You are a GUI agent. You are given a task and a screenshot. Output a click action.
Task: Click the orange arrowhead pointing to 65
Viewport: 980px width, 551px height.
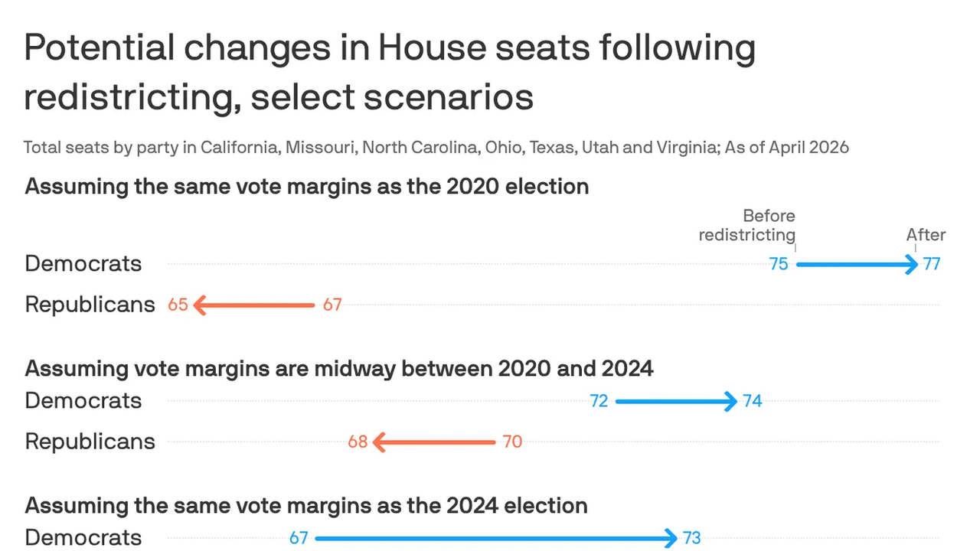201,305
